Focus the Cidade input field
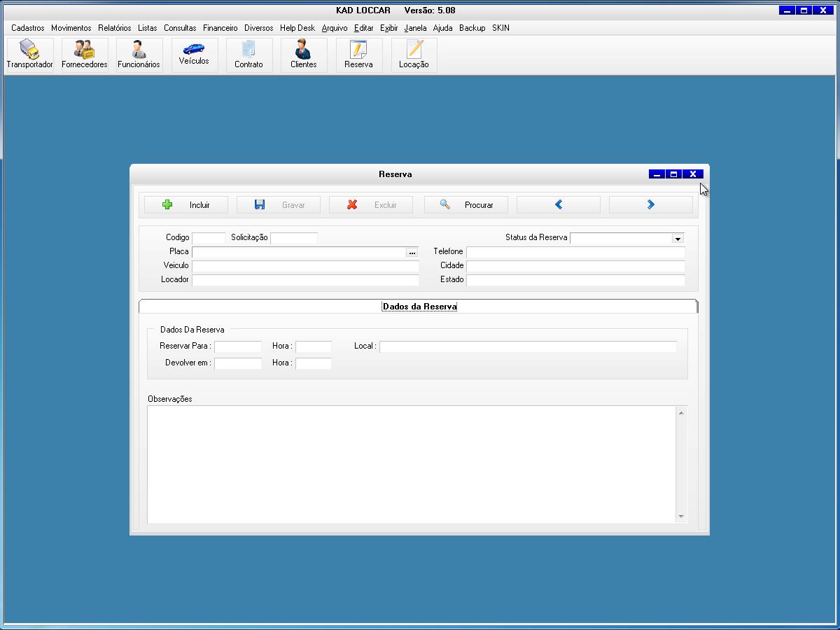 575,266
